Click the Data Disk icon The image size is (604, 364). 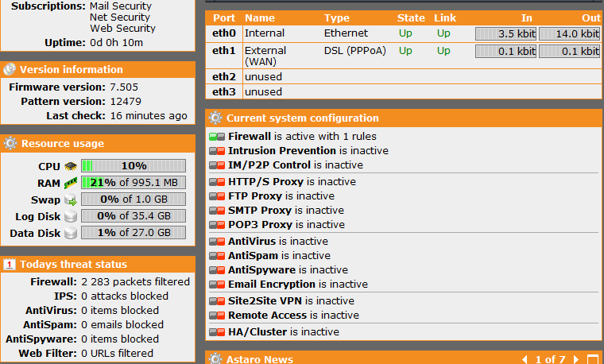click(x=71, y=233)
